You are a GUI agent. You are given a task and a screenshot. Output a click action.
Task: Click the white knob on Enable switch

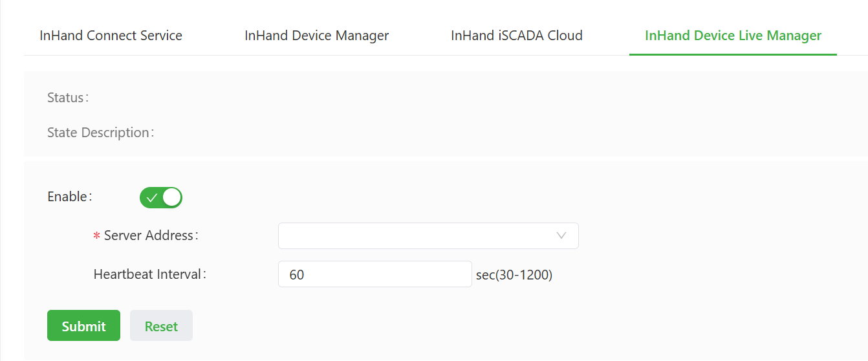(171, 198)
